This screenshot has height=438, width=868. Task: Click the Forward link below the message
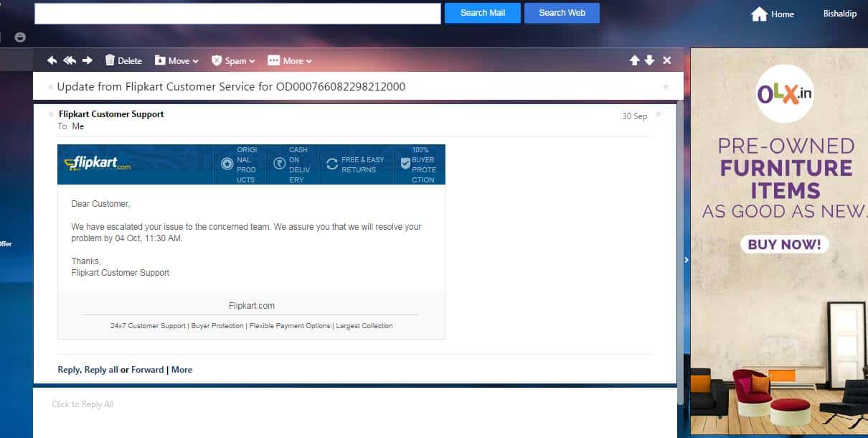click(148, 370)
